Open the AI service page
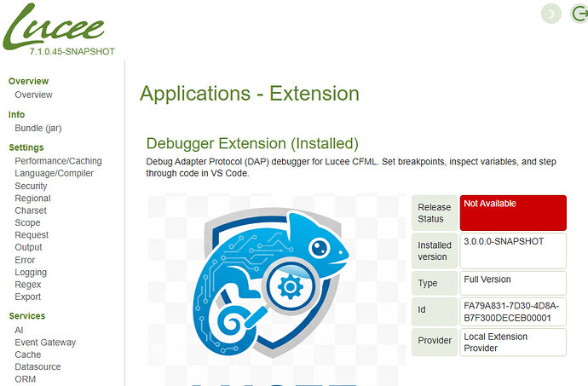Image resolution: width=588 pixels, height=386 pixels. 20,330
